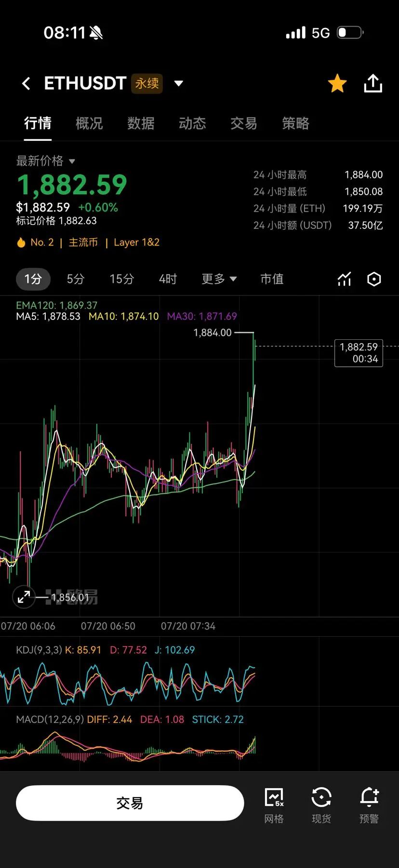This screenshot has width=399, height=868.
Task: Tap the MA30 indicator value
Action: click(202, 317)
